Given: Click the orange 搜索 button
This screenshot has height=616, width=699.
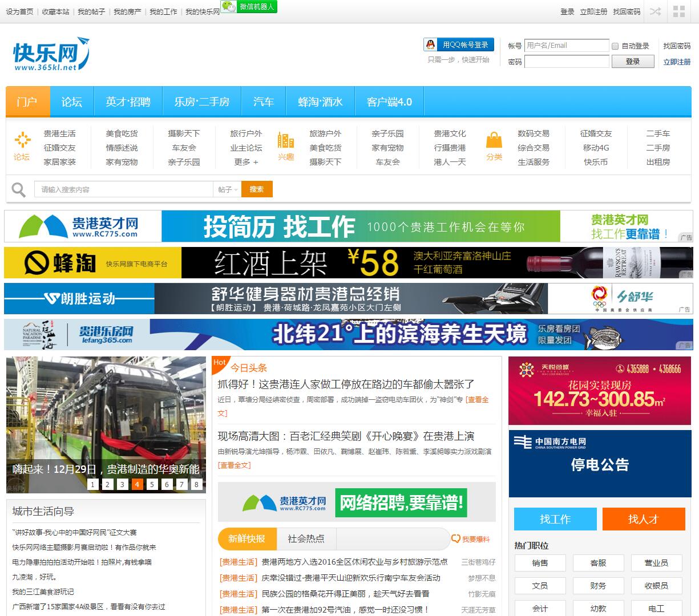Looking at the screenshot, I should click(x=257, y=189).
